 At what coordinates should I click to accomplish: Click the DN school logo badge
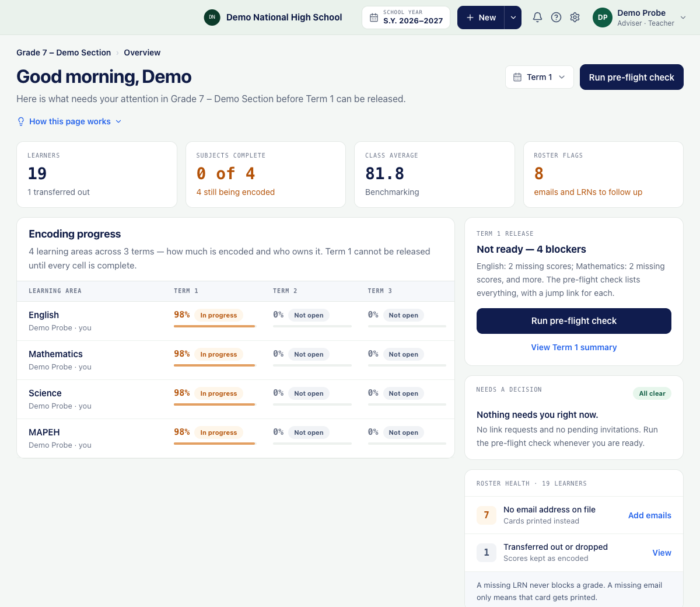pyautogui.click(x=212, y=18)
